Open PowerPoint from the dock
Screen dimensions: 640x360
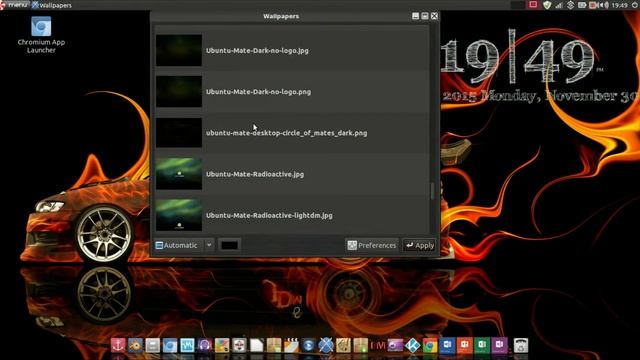464,345
